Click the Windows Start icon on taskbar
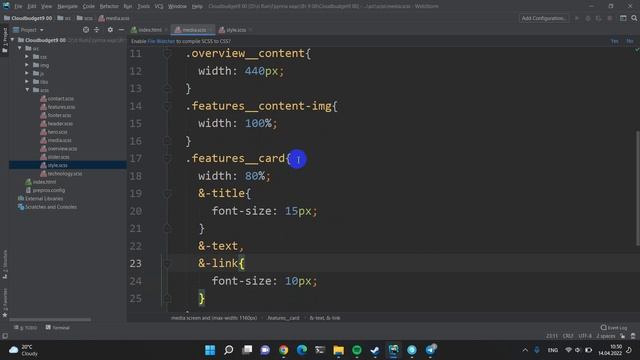 pyautogui.click(x=210, y=350)
